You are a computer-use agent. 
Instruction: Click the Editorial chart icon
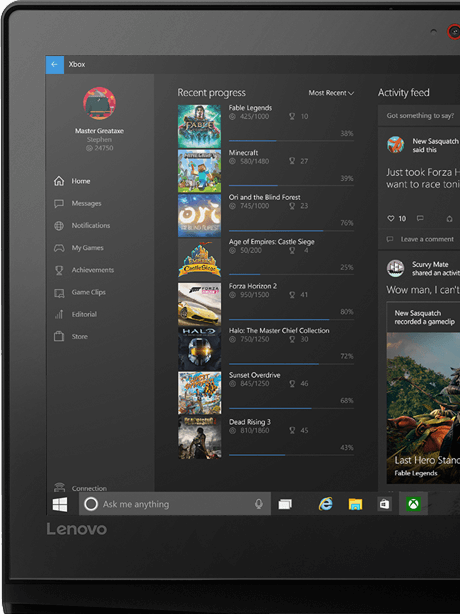(x=59, y=314)
